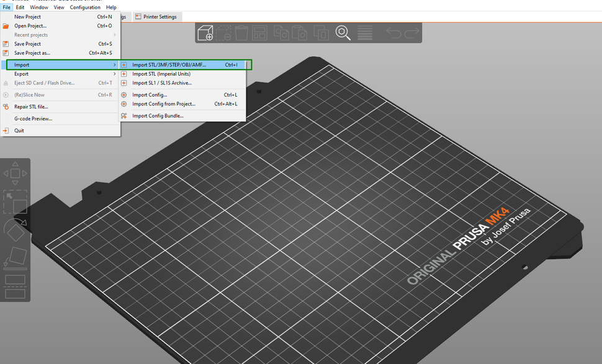Click the layer editing stripes icon
Image resolution: width=602 pixels, height=364 pixels.
point(365,33)
